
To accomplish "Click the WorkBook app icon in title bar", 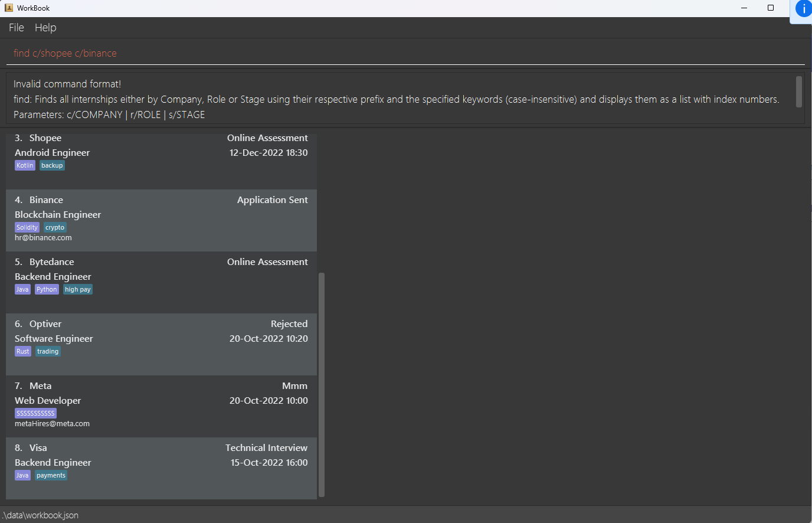I will [9, 8].
